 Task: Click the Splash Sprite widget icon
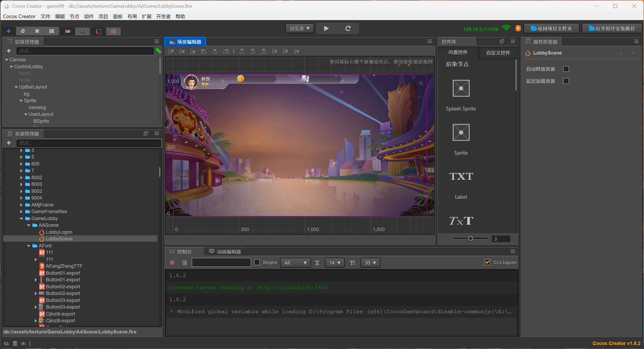(461, 88)
